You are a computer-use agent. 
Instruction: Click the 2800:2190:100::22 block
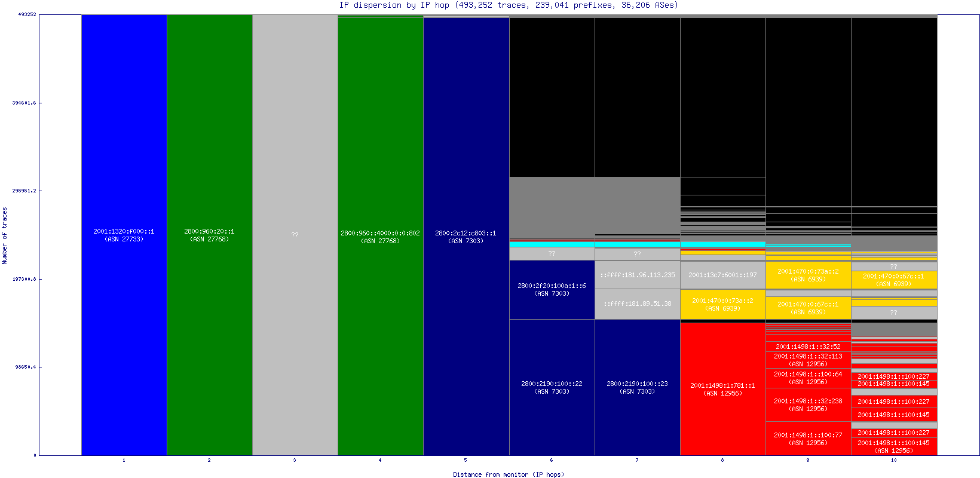(552, 387)
